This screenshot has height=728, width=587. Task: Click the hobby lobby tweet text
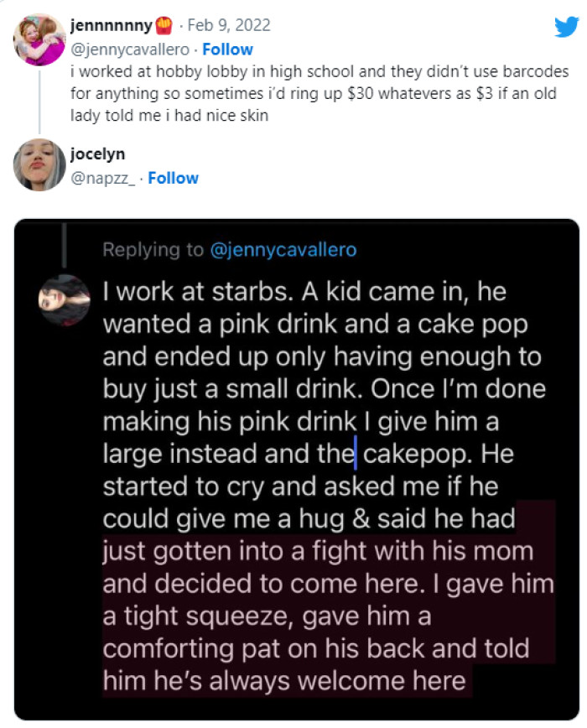[x=319, y=93]
